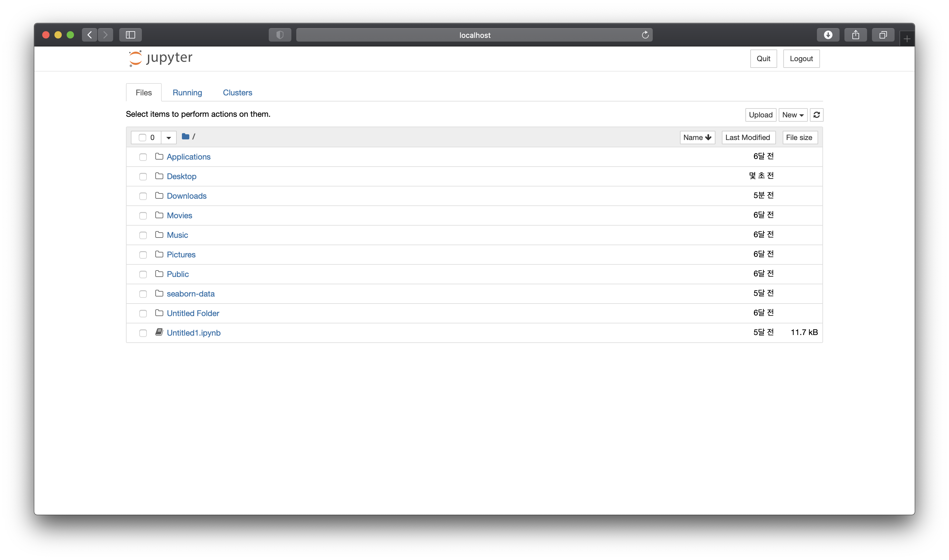The height and width of the screenshot is (560, 949).
Task: Expand the select-items dropdown arrow
Action: pos(169,138)
